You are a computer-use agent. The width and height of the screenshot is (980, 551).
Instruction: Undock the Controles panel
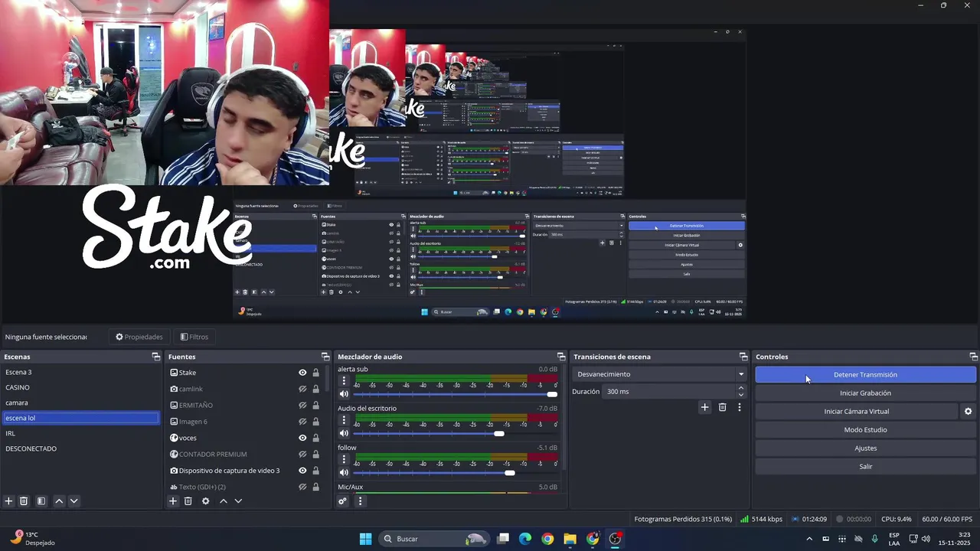point(974,357)
